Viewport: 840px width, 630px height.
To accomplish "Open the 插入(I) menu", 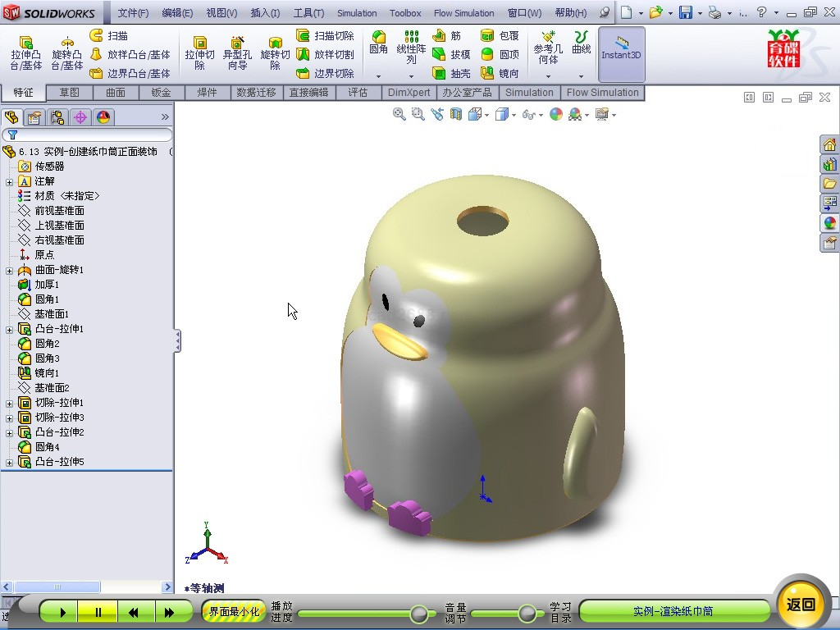I will tap(265, 13).
